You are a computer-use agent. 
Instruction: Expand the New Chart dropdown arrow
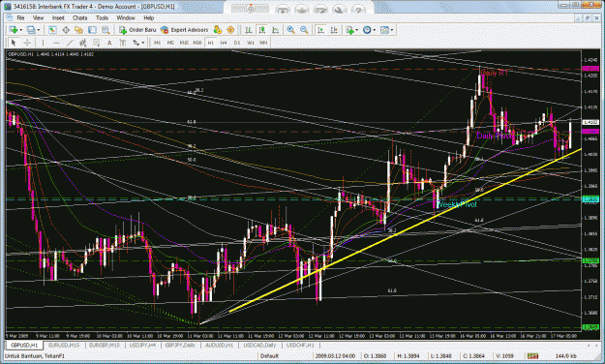[x=20, y=30]
